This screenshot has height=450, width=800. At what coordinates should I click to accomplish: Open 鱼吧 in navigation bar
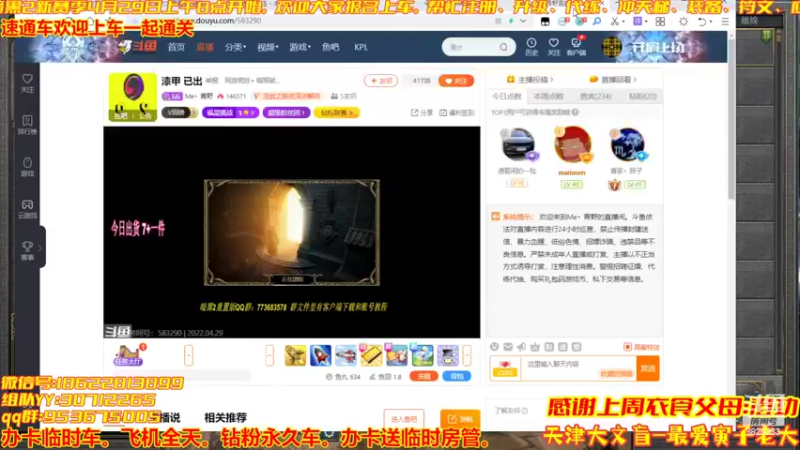[x=330, y=47]
